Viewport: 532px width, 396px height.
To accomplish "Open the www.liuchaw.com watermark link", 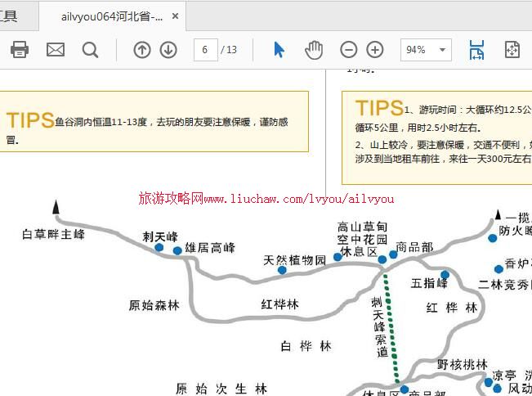I will 266,199.
